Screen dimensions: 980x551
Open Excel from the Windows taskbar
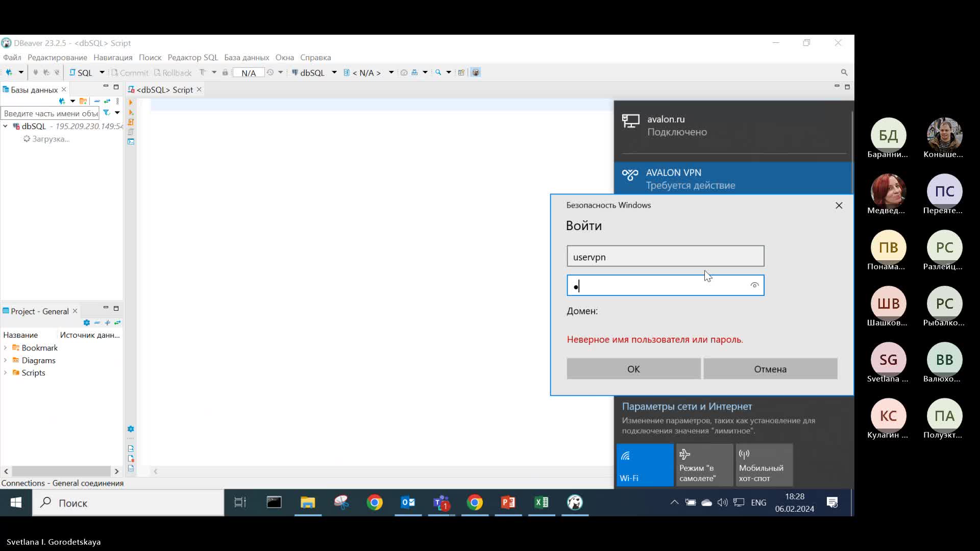(x=542, y=503)
